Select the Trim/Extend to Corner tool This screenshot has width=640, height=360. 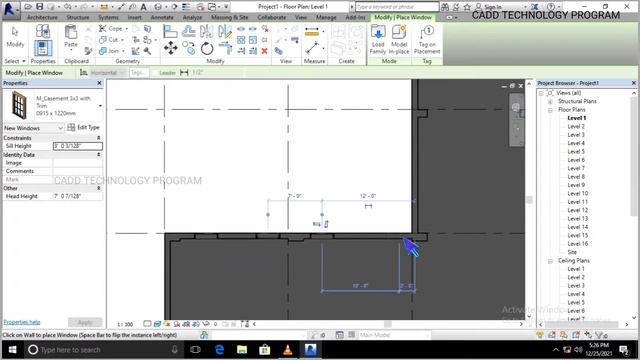click(x=224, y=48)
